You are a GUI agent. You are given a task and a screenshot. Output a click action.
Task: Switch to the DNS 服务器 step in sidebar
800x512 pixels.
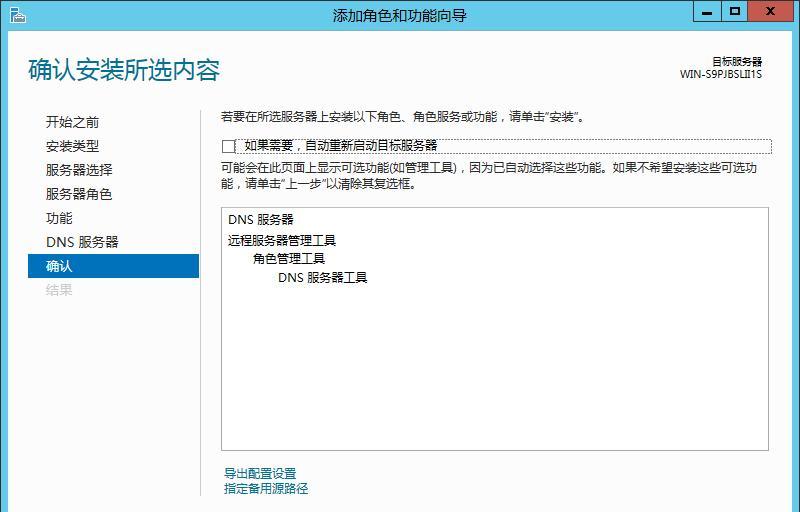[82, 242]
